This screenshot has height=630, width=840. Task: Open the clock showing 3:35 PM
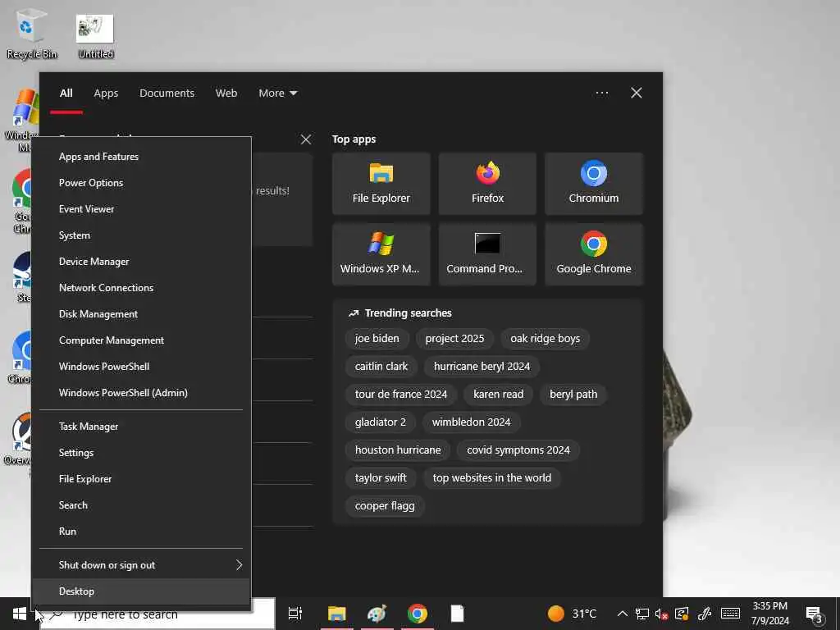coord(770,614)
